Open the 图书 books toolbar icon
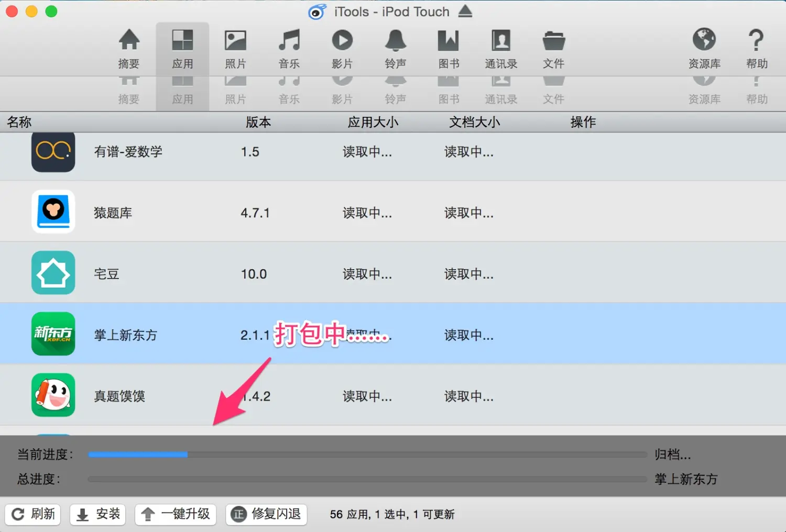Screen dimensions: 786x532 click(449, 49)
